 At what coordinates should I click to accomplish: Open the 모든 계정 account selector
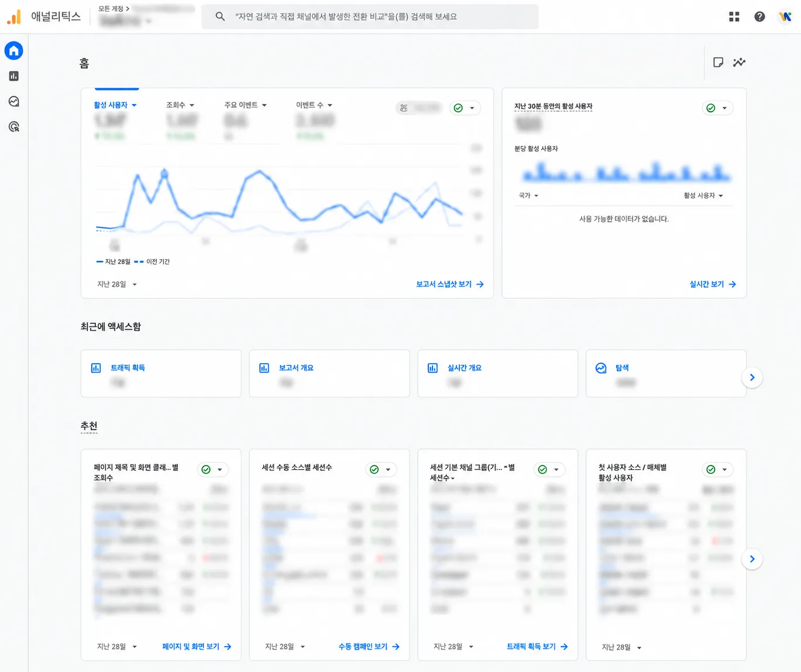146,16
